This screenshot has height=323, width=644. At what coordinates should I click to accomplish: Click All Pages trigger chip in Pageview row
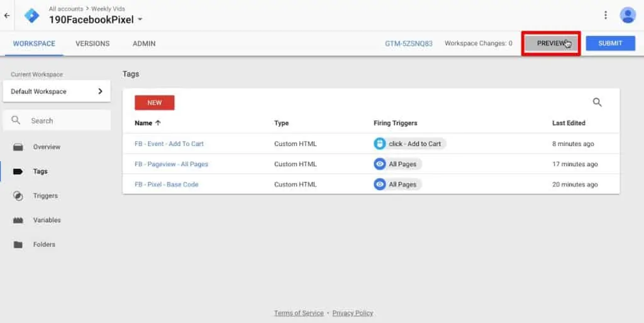coord(397,164)
